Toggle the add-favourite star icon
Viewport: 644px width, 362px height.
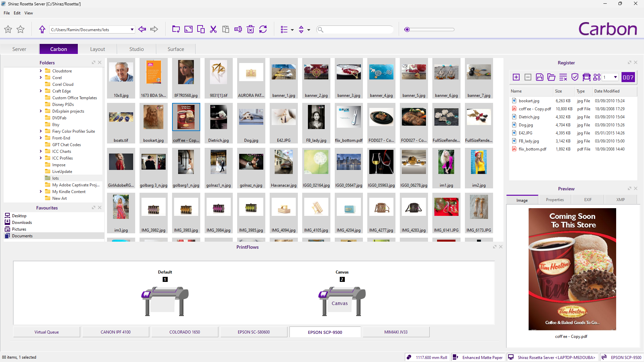pos(8,29)
